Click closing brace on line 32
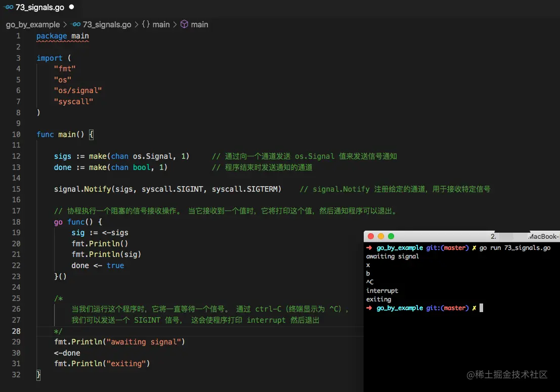Viewport: 560px width, 392px height. [x=38, y=375]
